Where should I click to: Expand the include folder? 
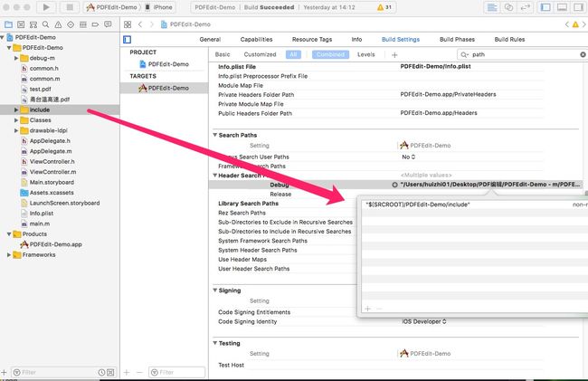(16, 110)
